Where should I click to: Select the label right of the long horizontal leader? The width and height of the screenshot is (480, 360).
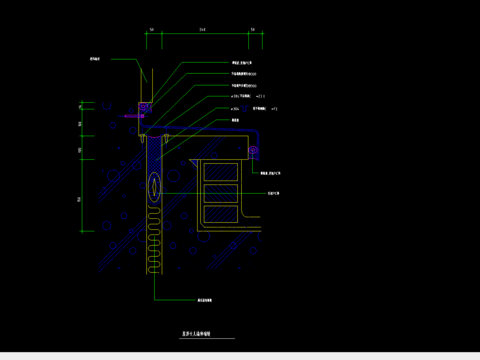pyautogui.click(x=274, y=193)
